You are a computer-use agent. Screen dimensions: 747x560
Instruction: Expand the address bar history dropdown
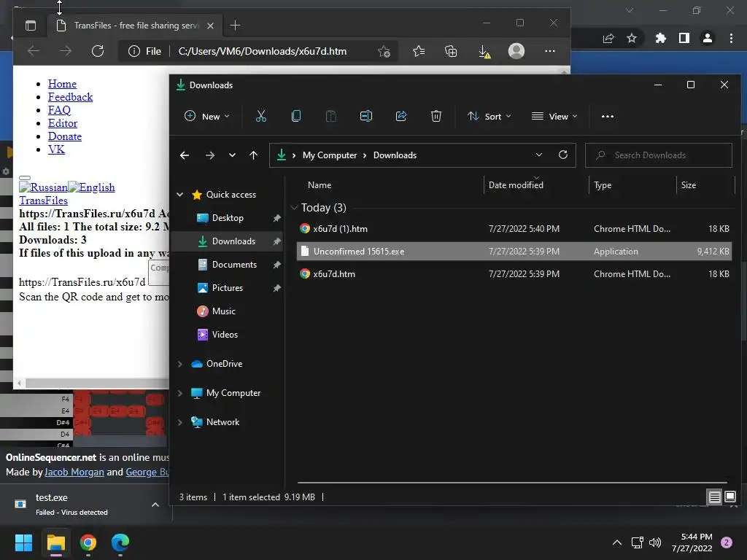pyautogui.click(x=539, y=155)
